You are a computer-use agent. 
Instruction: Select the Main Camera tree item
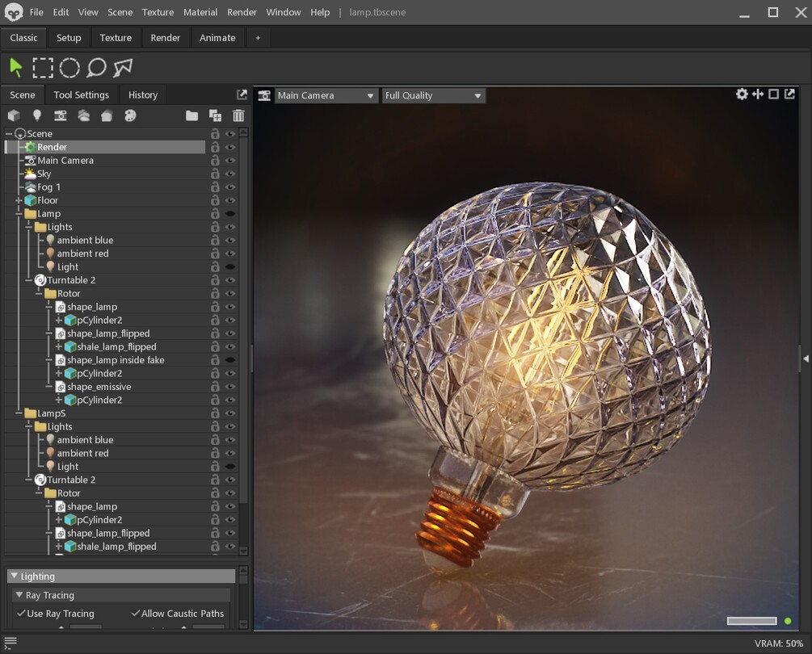click(x=65, y=161)
